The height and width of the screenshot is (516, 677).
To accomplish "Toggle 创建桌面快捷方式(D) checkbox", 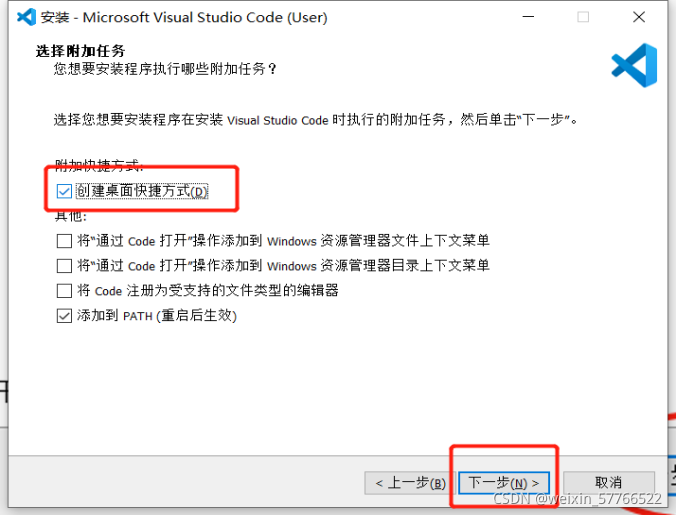I will tap(64, 191).
